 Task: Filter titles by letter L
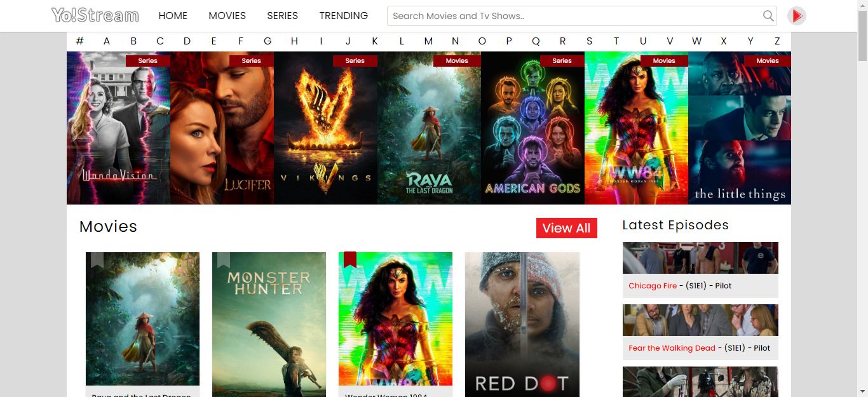coord(402,41)
